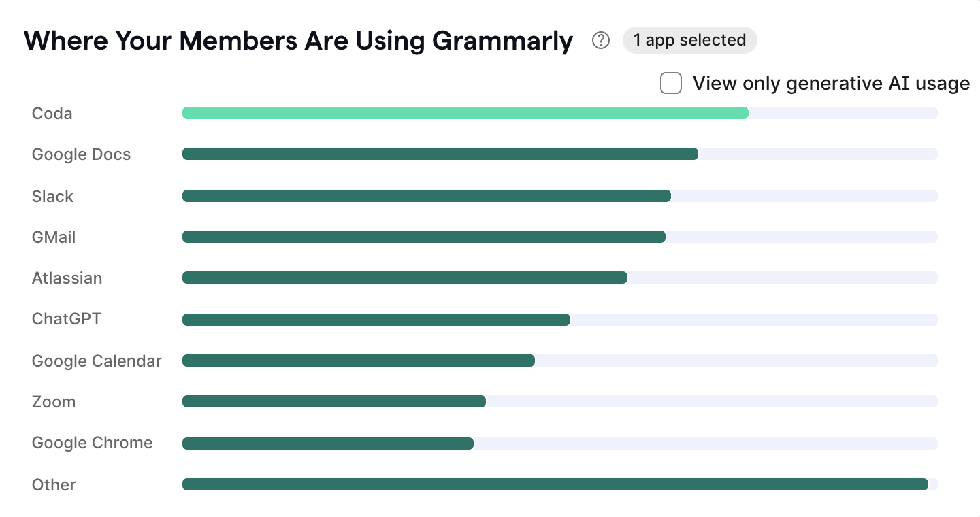This screenshot has width=980, height=517.
Task: Click the Slack usage bar
Action: pos(425,196)
